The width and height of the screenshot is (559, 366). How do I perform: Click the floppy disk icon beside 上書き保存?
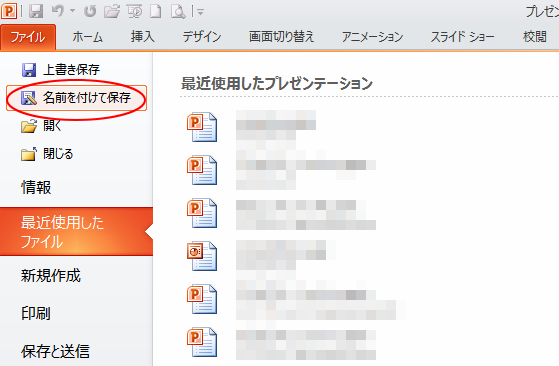click(29, 70)
